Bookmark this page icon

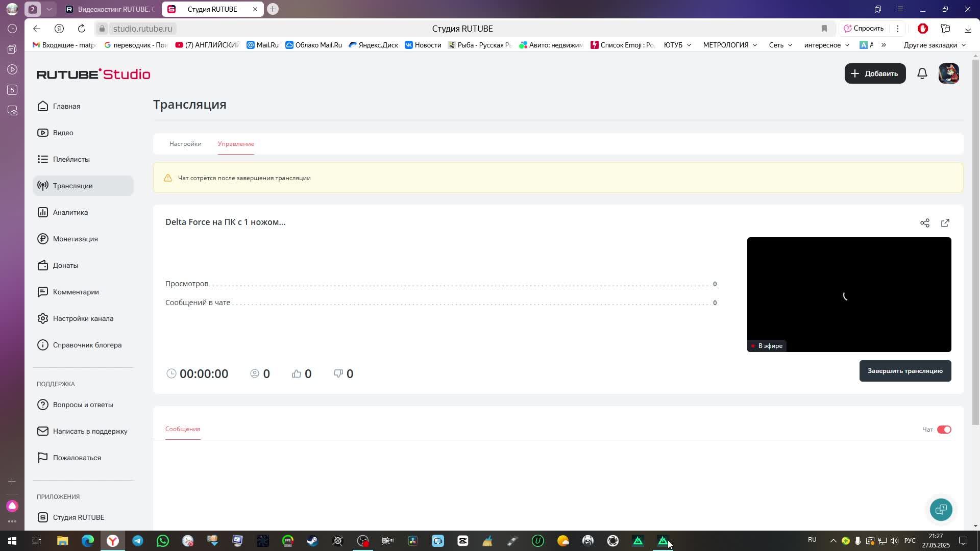coord(824,29)
